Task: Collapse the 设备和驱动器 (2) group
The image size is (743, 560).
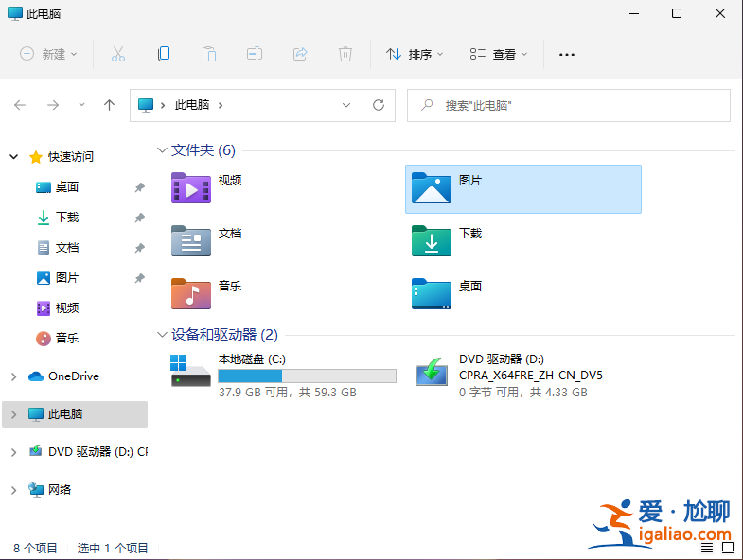Action: coord(162,335)
